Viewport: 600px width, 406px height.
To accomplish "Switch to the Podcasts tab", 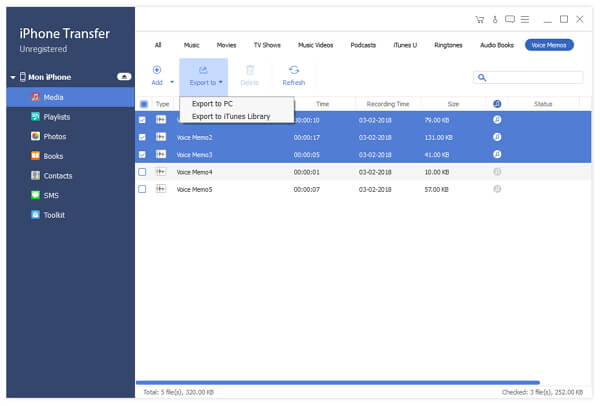I will (363, 45).
